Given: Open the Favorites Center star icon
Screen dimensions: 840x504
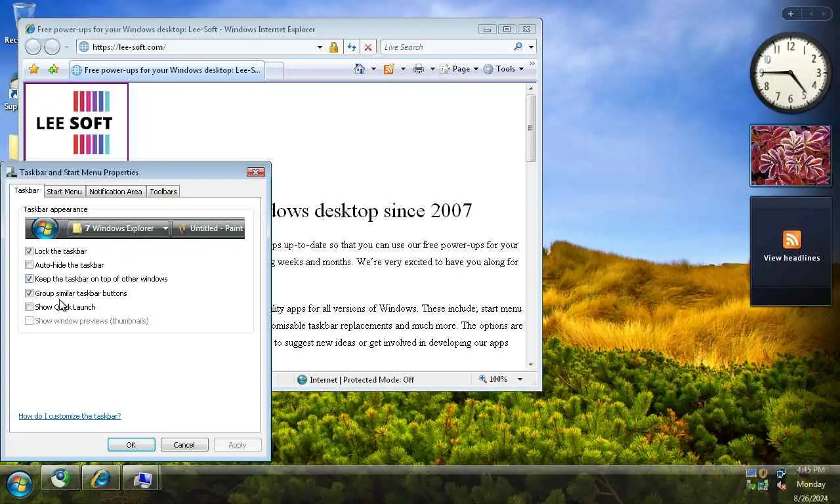Looking at the screenshot, I should tap(33, 69).
